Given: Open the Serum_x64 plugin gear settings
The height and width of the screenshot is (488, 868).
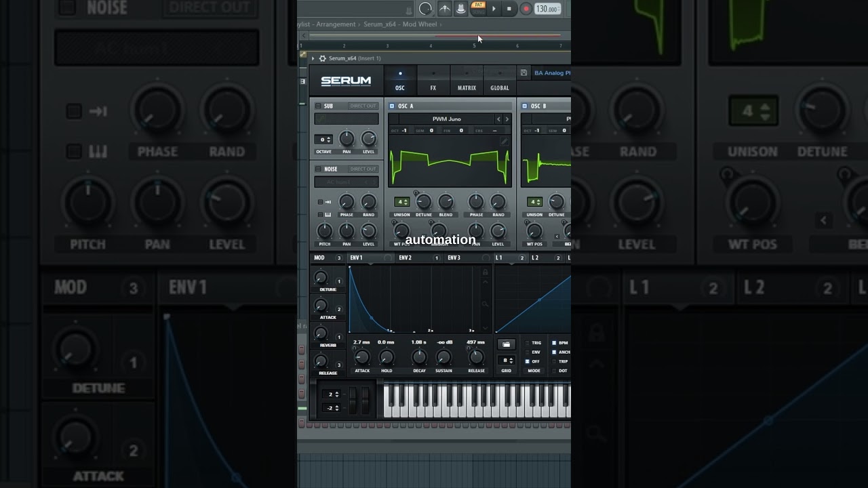Looking at the screenshot, I should 322,59.
